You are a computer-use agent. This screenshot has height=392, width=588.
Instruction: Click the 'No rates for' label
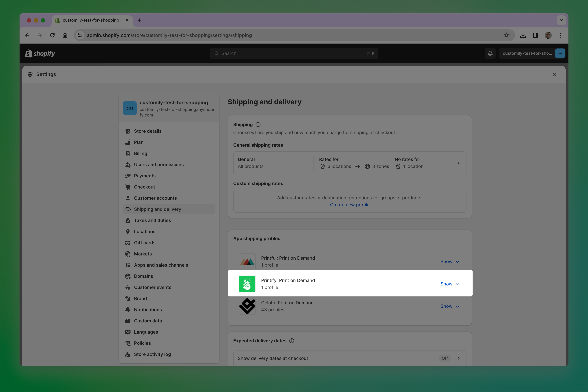[x=407, y=160]
